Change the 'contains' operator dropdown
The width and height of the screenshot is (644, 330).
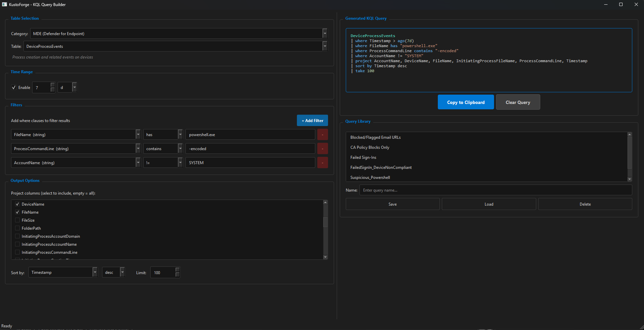[x=163, y=148]
